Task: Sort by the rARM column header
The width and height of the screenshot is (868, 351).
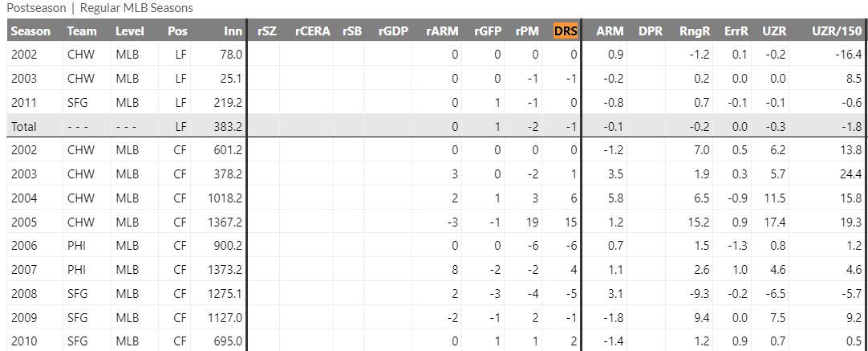Action: click(x=442, y=31)
